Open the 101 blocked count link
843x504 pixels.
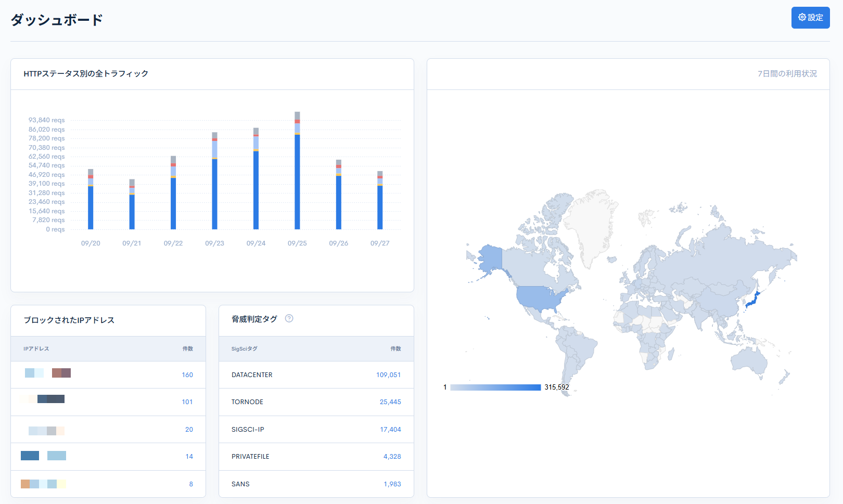[x=187, y=402]
